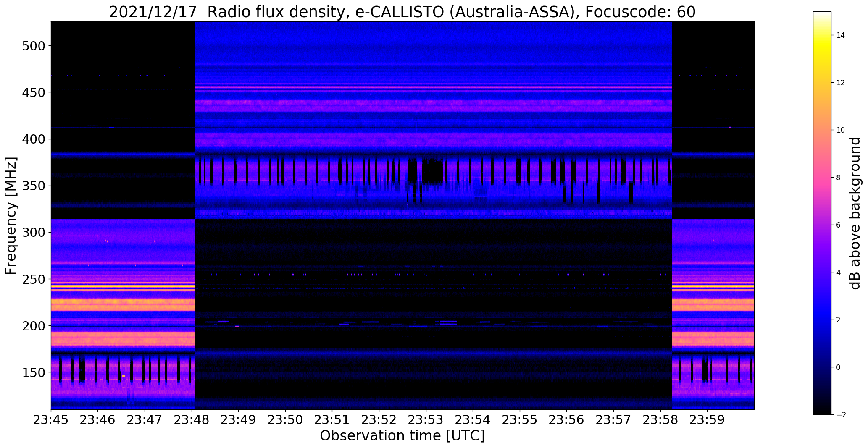This screenshot has height=448, width=868.
Task: Click the colorbar 0 tick label
Action: point(838,367)
